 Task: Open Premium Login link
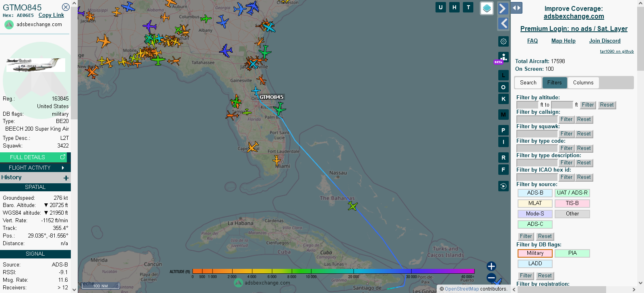coord(574,29)
